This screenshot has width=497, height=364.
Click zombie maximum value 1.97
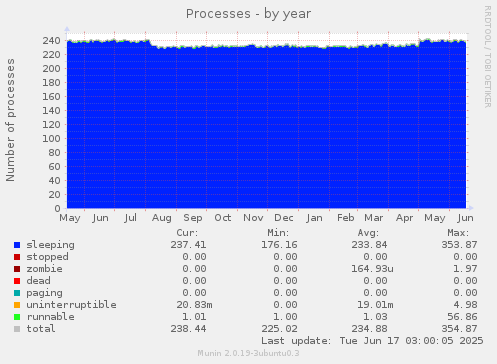pyautogui.click(x=465, y=269)
